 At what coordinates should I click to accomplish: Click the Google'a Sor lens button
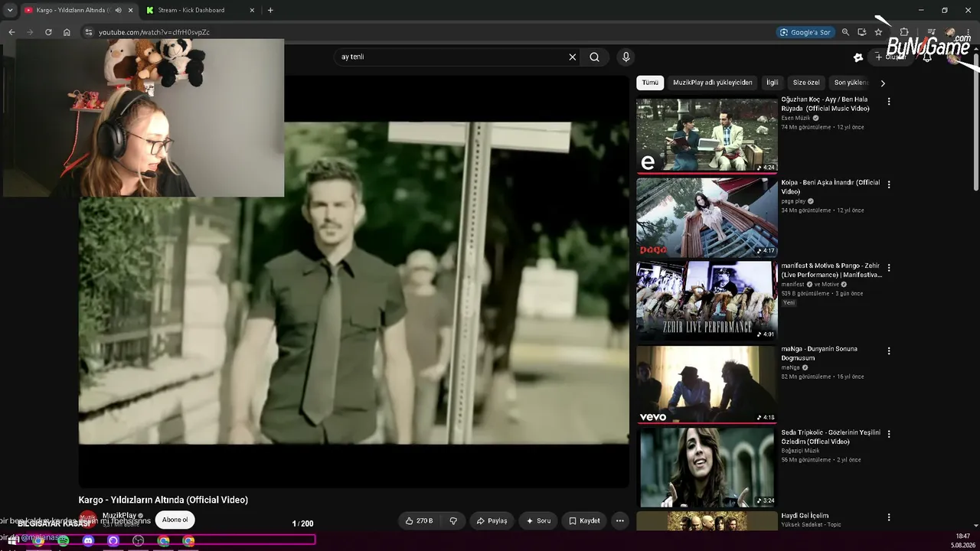pyautogui.click(x=805, y=32)
